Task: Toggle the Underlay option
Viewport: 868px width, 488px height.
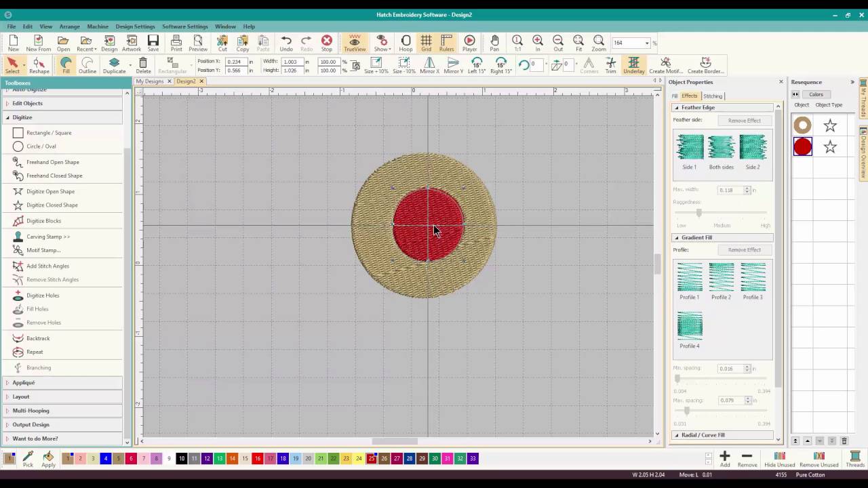Action: tap(634, 66)
